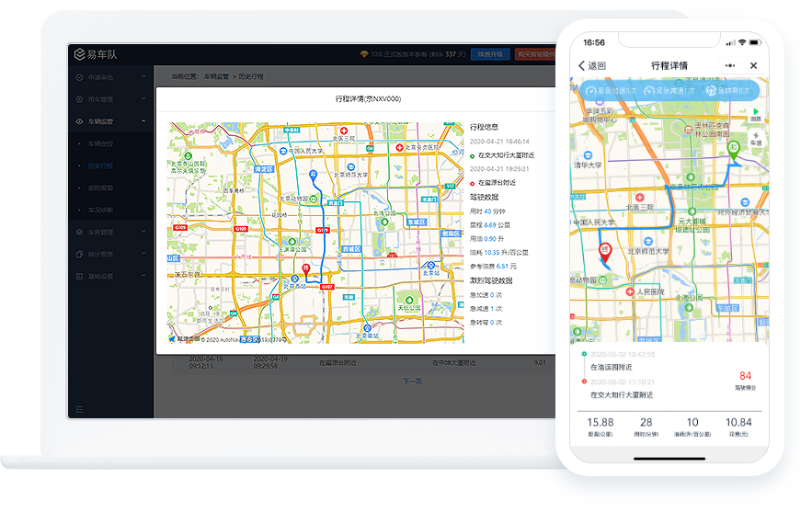Tap the 紧急加速0次 gauge icon
Viewport: 812px width, 513px height.
(591, 91)
